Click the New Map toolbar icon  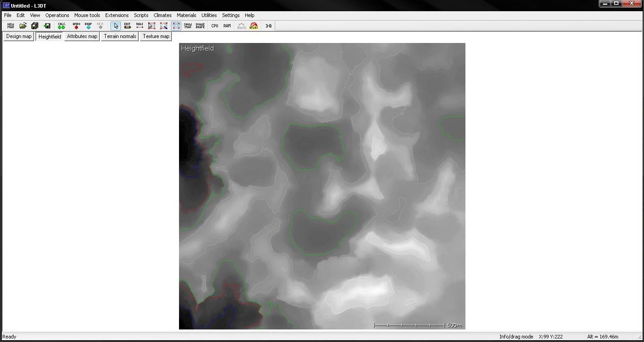[x=11, y=26]
